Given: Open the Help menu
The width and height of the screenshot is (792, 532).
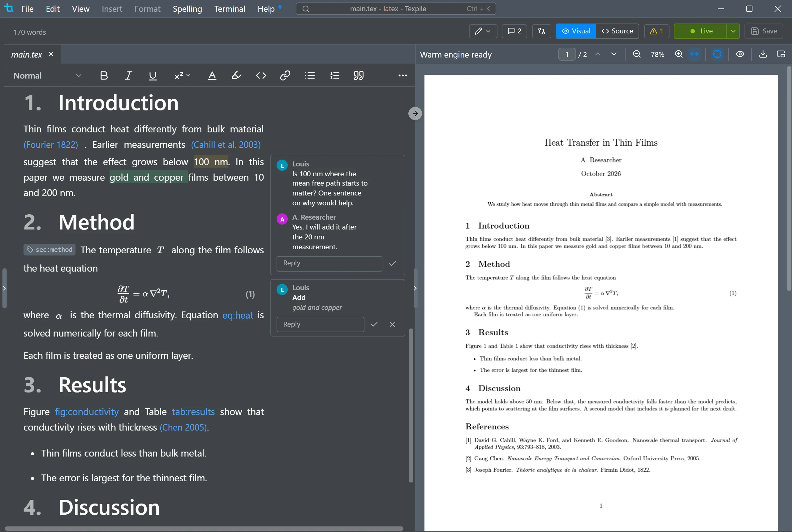Looking at the screenshot, I should pyautogui.click(x=266, y=9).
